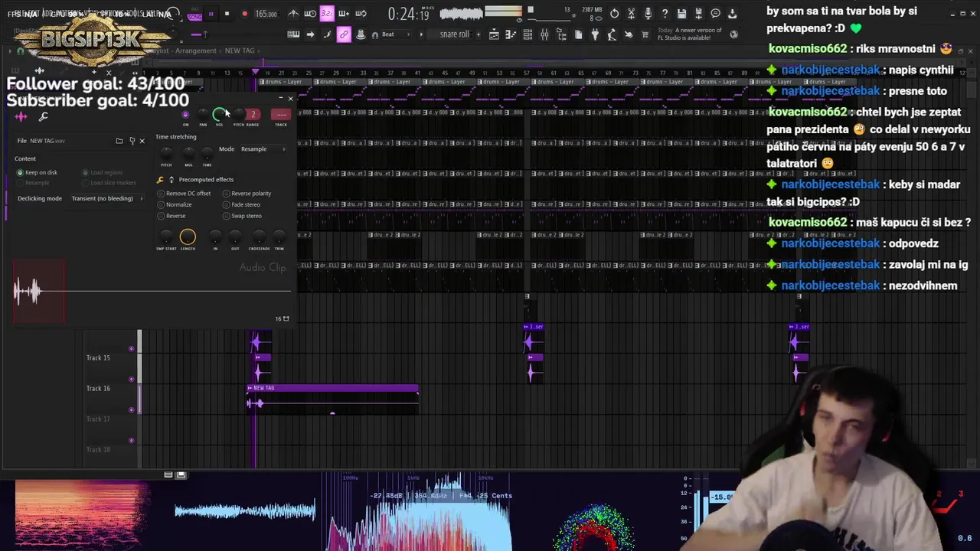Enable Remove DC offset
Image resolution: width=980 pixels, height=551 pixels.
[x=184, y=194]
